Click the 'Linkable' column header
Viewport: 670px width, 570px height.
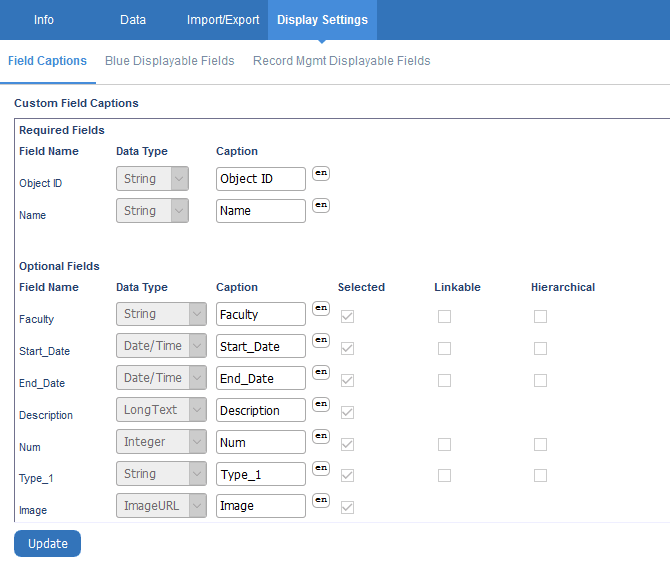pyautogui.click(x=458, y=287)
